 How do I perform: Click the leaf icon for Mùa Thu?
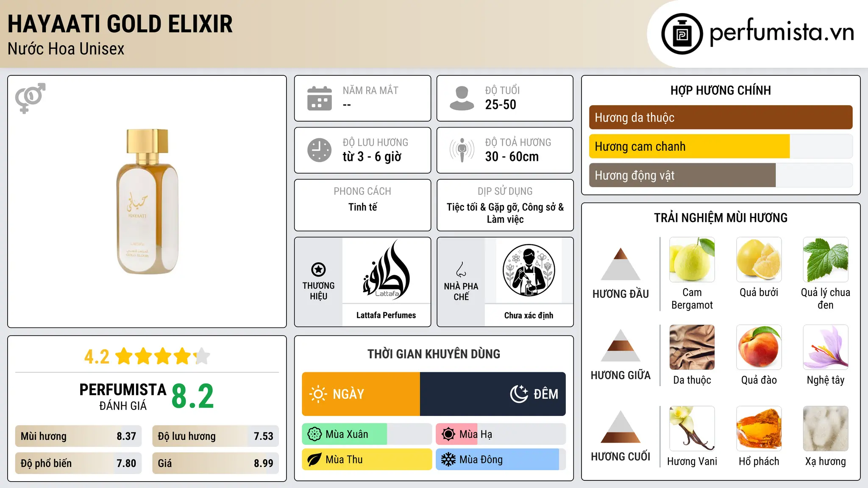click(314, 460)
